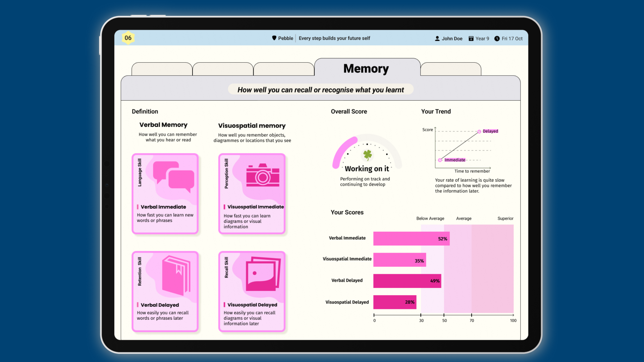Click the clock icon beside date
The height and width of the screenshot is (362, 644).
point(497,39)
